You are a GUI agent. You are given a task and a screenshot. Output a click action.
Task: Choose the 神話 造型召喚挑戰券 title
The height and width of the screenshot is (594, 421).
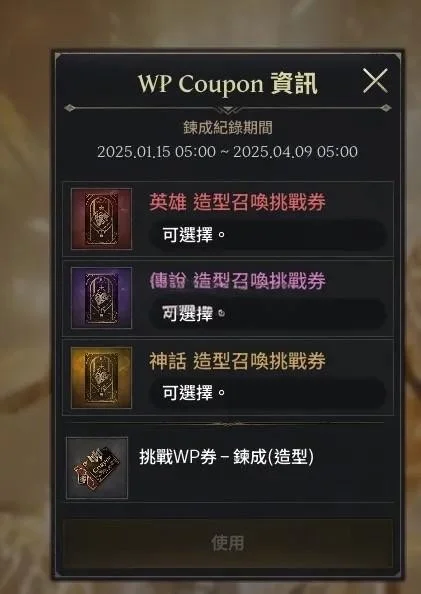(x=237, y=361)
